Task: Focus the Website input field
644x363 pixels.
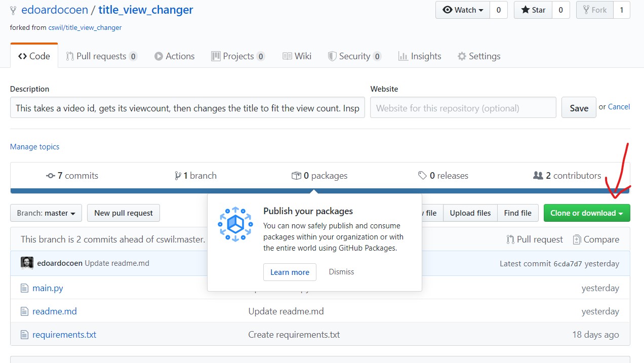Action: pos(463,108)
